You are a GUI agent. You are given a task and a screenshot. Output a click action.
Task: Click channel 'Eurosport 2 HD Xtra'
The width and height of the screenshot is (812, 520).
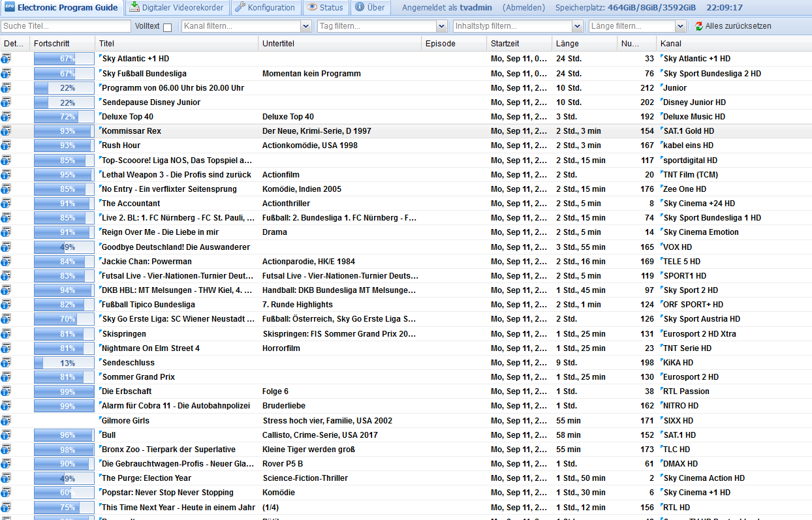click(x=700, y=333)
